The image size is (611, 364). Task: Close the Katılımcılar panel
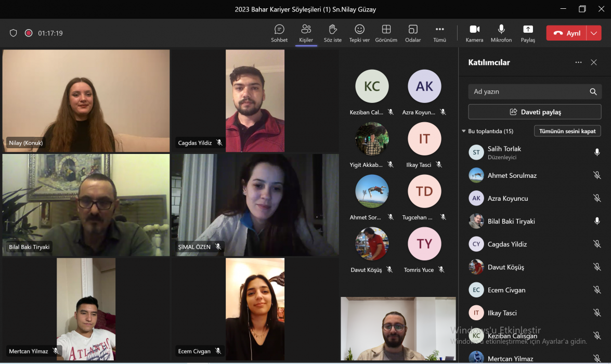pos(594,62)
